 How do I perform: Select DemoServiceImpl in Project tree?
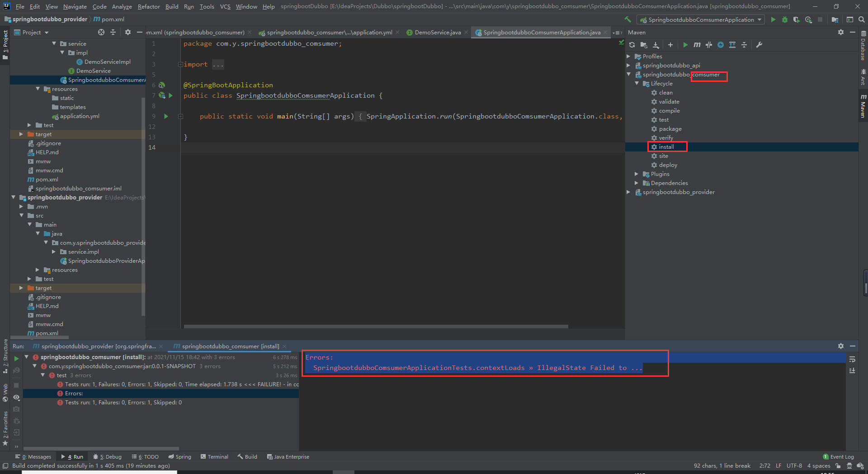click(107, 62)
